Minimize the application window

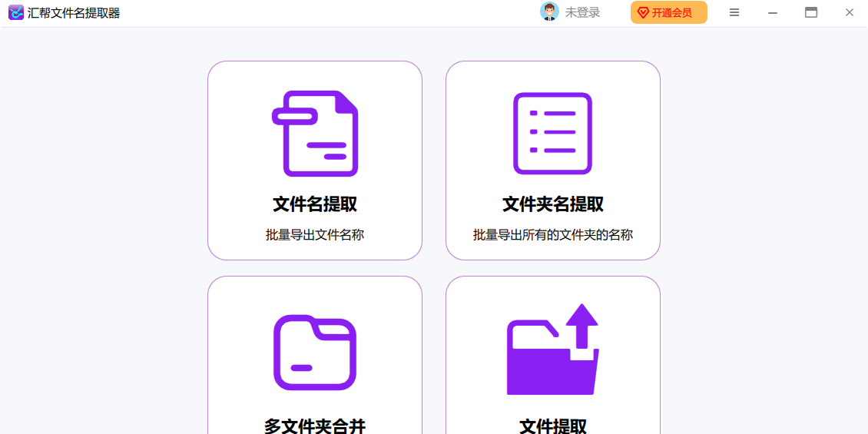pos(773,13)
